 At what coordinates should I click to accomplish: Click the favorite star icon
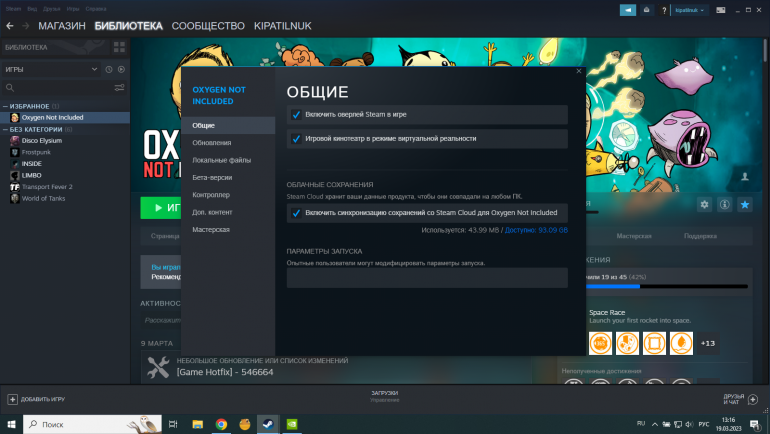click(743, 204)
